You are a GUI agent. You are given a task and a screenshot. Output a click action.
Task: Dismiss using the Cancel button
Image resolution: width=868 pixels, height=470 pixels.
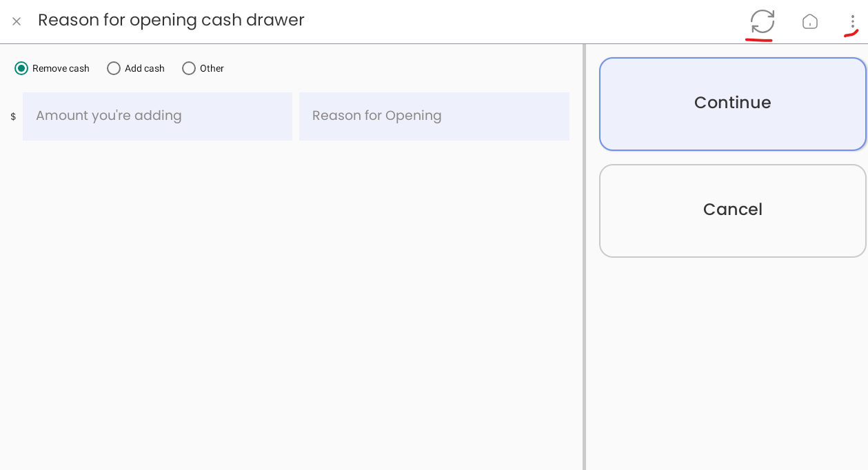(x=733, y=211)
